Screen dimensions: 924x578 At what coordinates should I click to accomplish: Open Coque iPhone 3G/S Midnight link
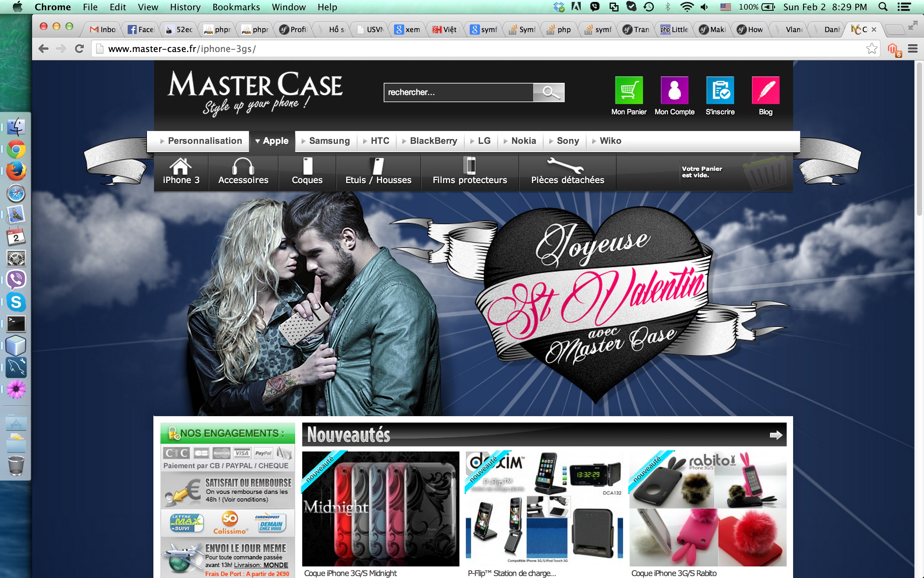[350, 573]
